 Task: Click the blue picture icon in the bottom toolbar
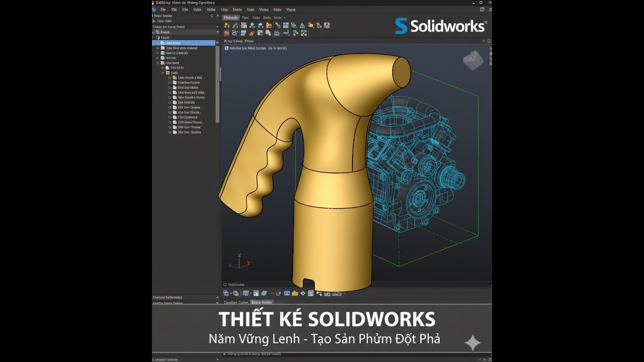coord(287,293)
